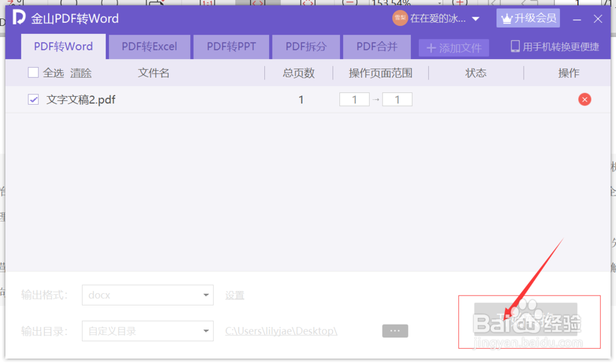The image size is (616, 364).
Task: Open the PDF合并 tab
Action: tap(376, 46)
